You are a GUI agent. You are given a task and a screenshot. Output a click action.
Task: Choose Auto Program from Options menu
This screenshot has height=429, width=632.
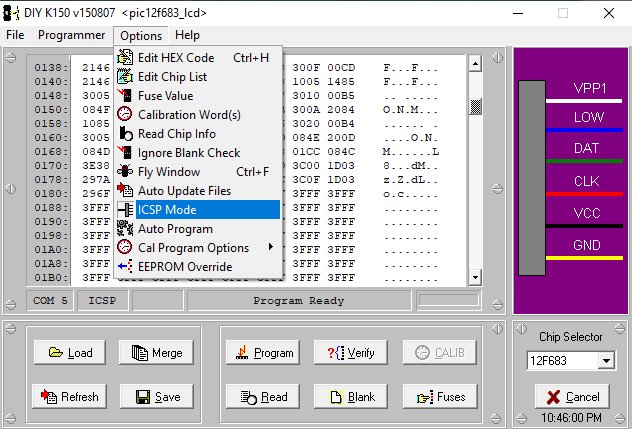point(198,229)
